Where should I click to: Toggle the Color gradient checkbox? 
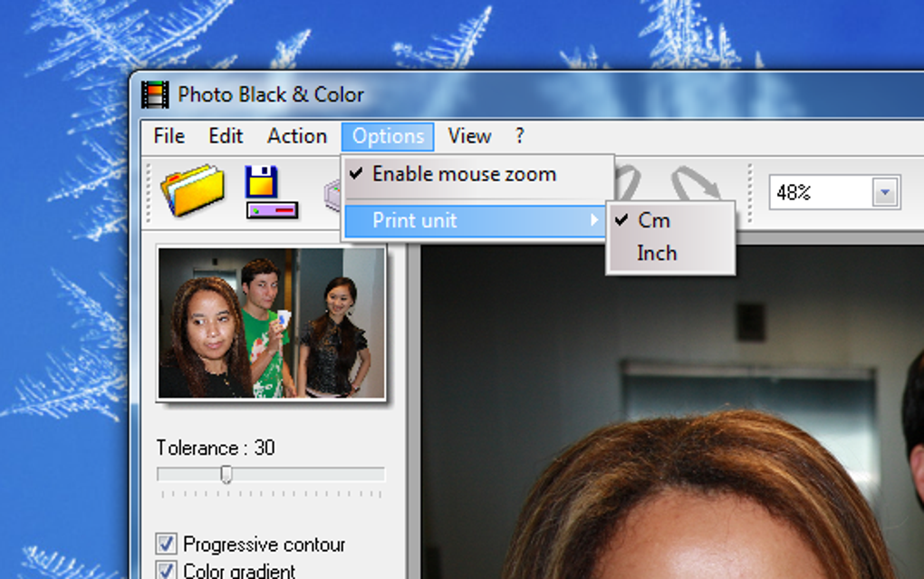tap(166, 570)
